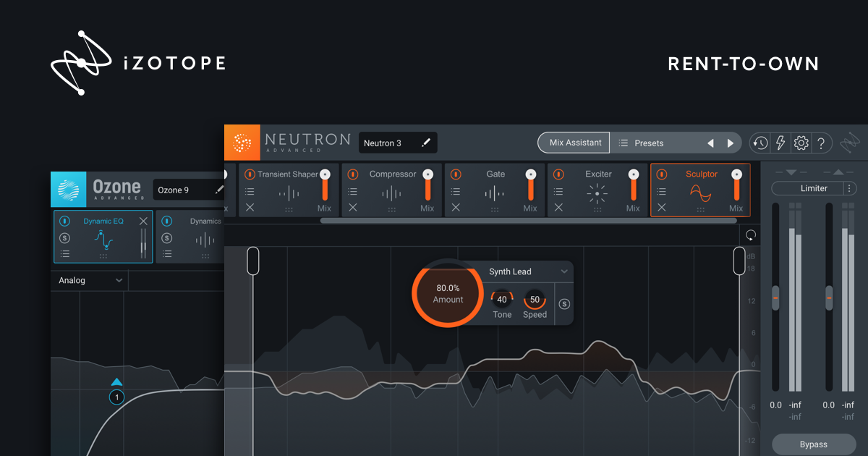
Task: Click the Neutron 3 preset name field
Action: [x=398, y=143]
